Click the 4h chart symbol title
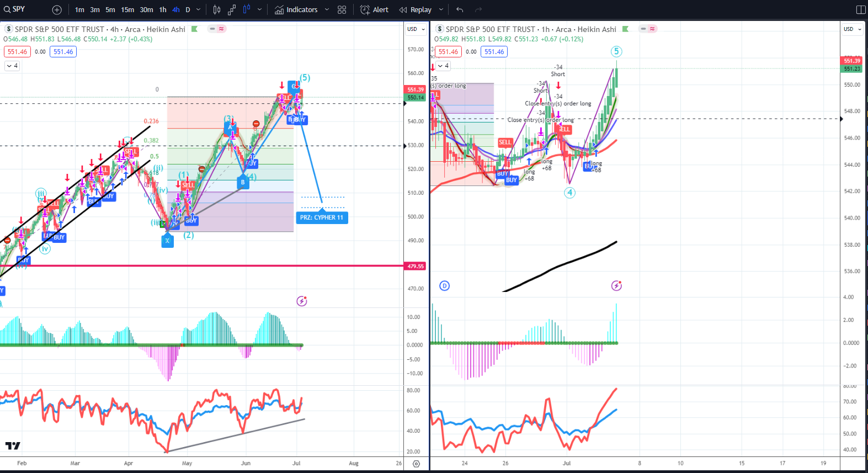The height and width of the screenshot is (473, 868). coord(100,29)
